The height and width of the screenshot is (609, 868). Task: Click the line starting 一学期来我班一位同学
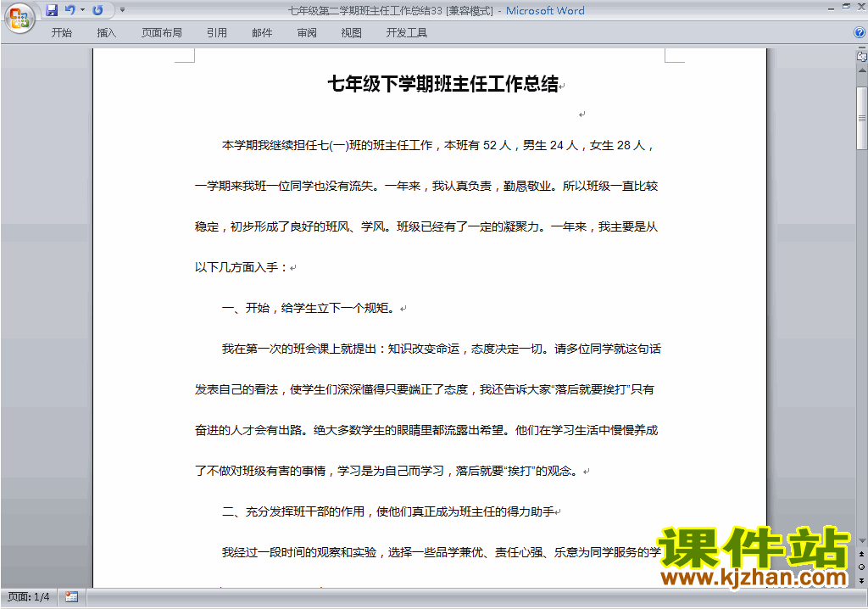(426, 187)
